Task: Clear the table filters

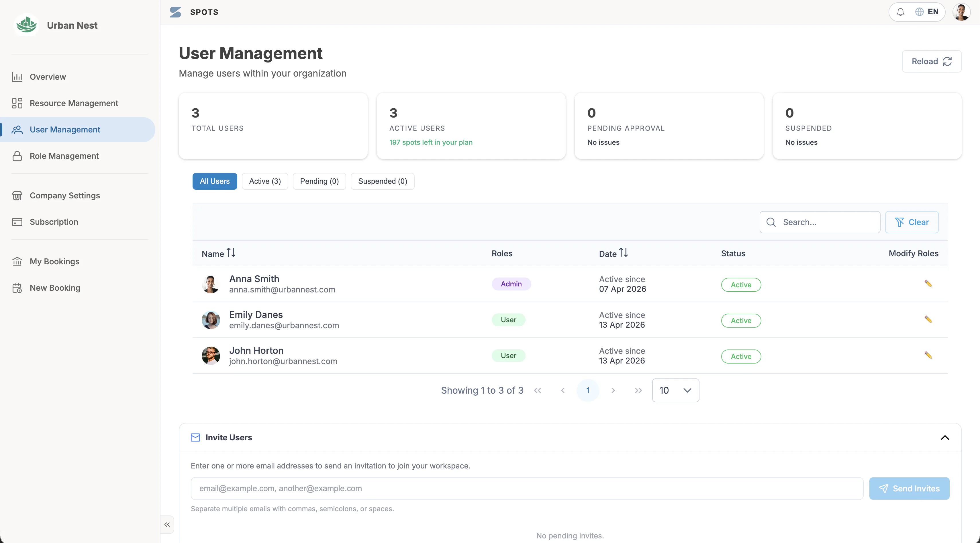Action: (x=912, y=222)
